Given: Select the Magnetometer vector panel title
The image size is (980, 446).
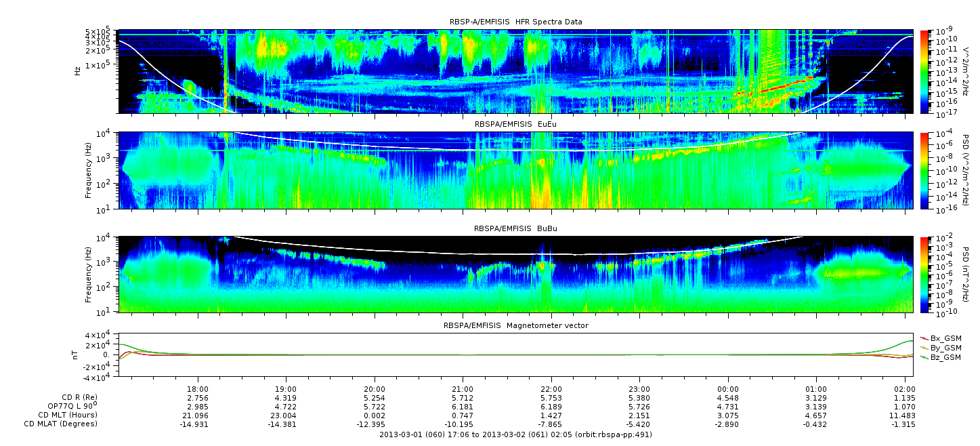Looking at the screenshot, I should tap(515, 325).
